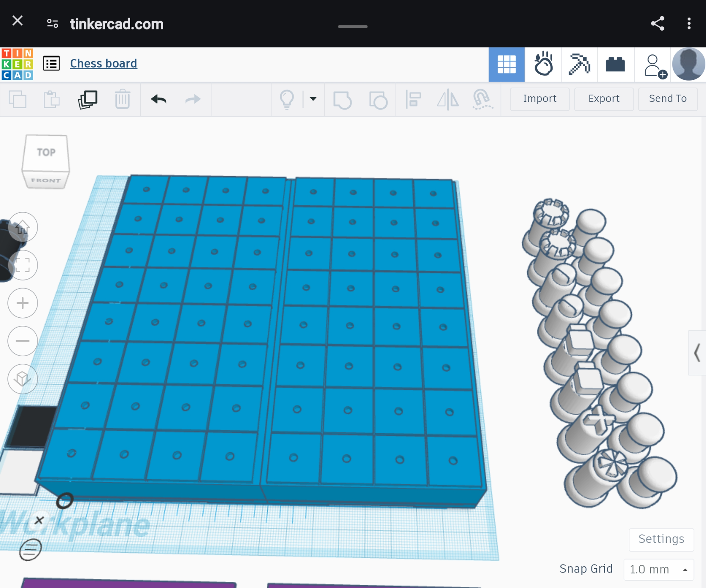Undo the last action
This screenshot has height=588, width=706.
[158, 99]
